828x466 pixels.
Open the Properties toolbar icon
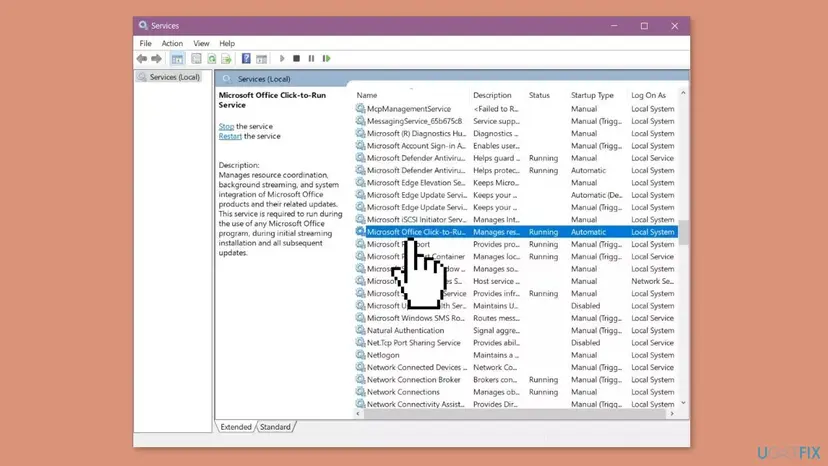(196, 59)
